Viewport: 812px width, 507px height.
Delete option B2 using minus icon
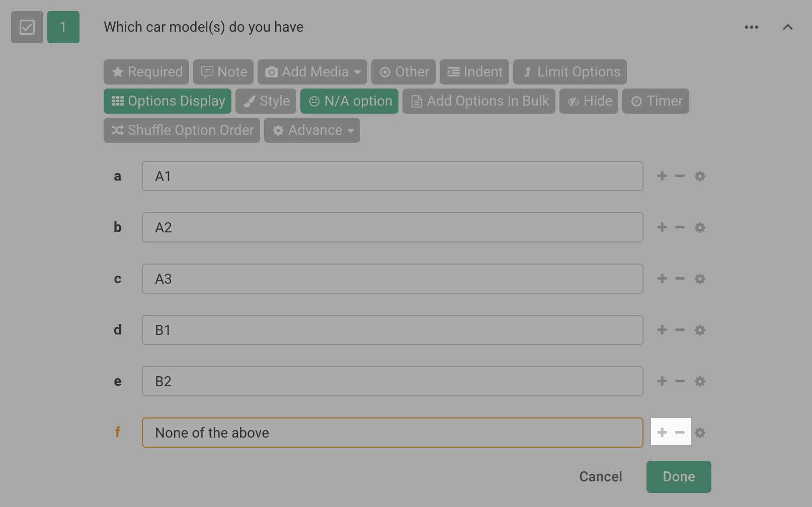pyautogui.click(x=680, y=381)
